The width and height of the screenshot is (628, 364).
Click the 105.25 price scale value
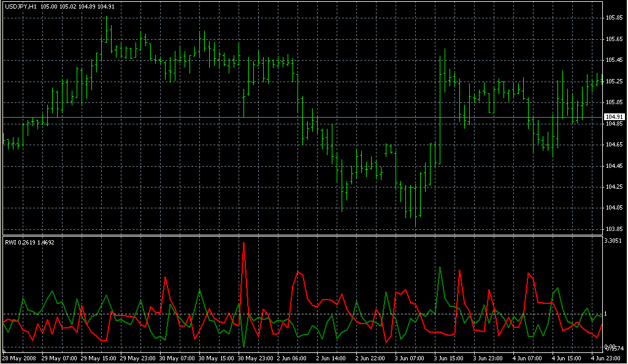coord(614,81)
